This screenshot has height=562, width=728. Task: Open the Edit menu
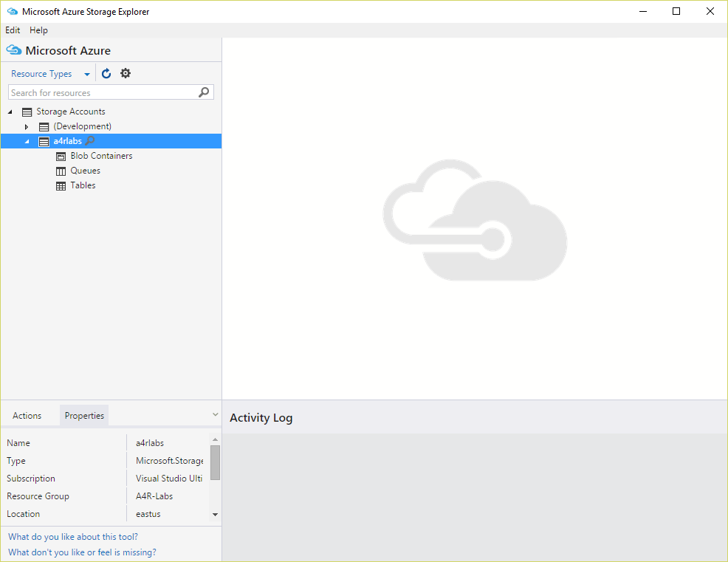click(x=13, y=30)
